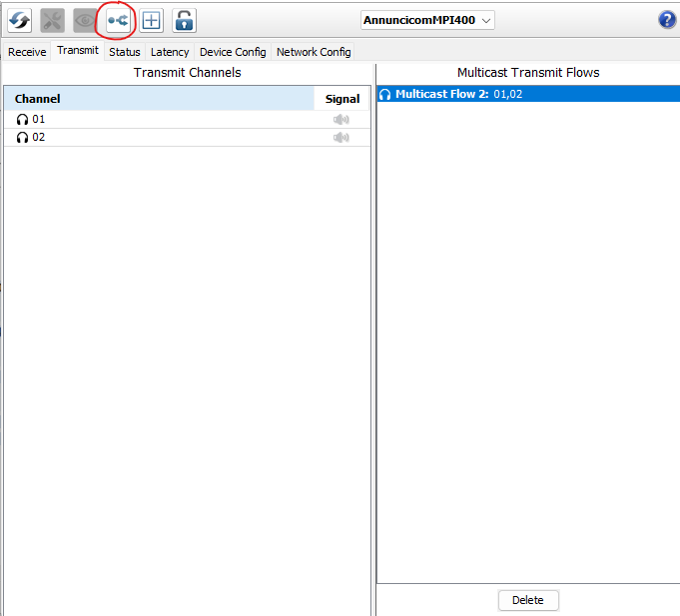This screenshot has height=616, width=680.
Task: Open the Network Config tab
Action: click(314, 52)
